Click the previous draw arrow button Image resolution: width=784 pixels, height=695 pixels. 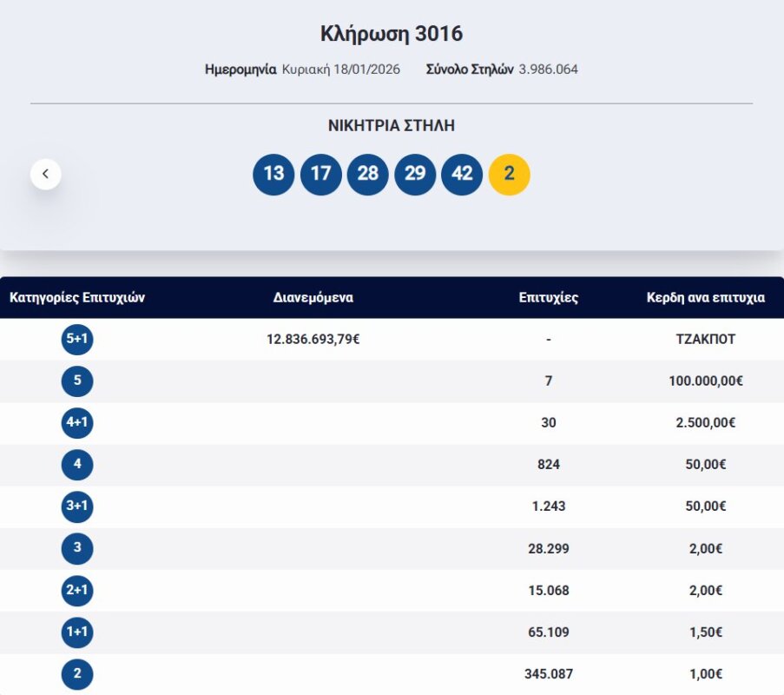coord(45,174)
